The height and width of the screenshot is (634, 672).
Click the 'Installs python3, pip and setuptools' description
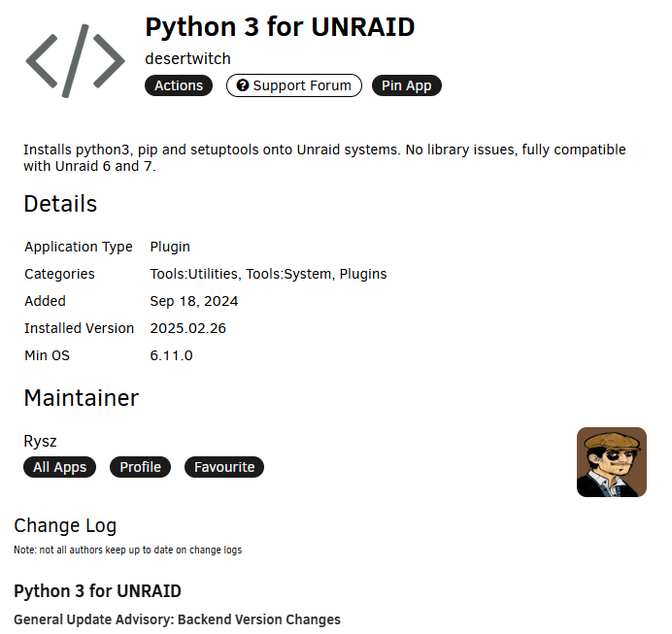click(x=324, y=157)
